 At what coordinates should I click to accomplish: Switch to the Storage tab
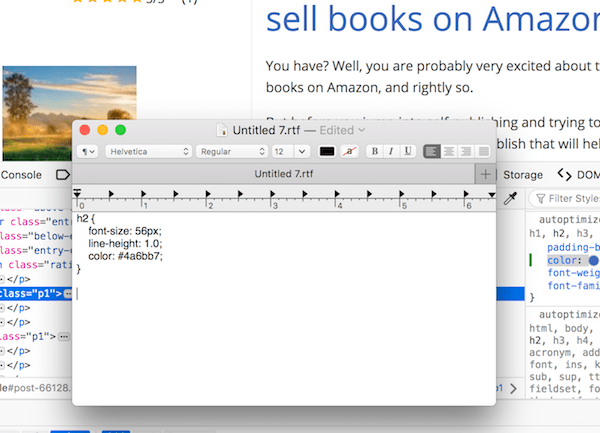click(x=523, y=175)
